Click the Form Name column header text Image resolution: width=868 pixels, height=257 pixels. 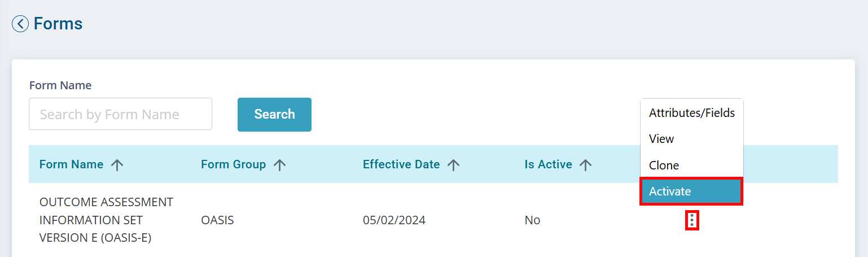click(x=71, y=164)
